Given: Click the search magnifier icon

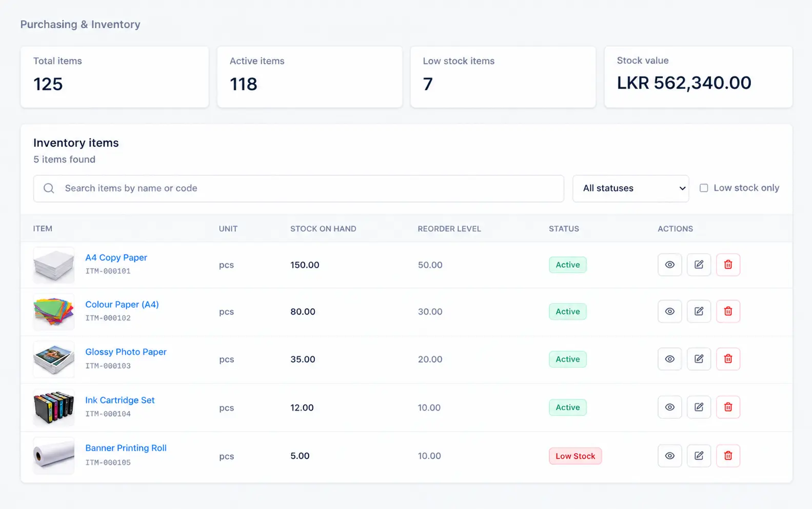Looking at the screenshot, I should pos(49,188).
